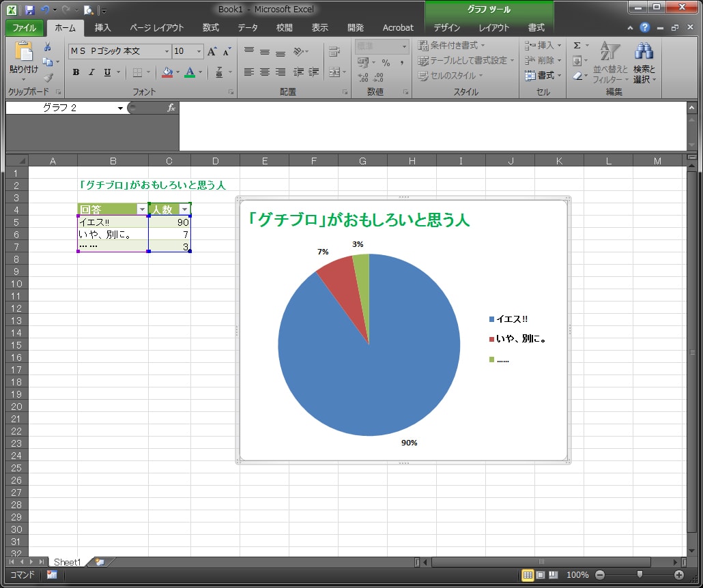Open the Name Box dropdown showing グラフ 2
The image size is (703, 588).
click(121, 108)
